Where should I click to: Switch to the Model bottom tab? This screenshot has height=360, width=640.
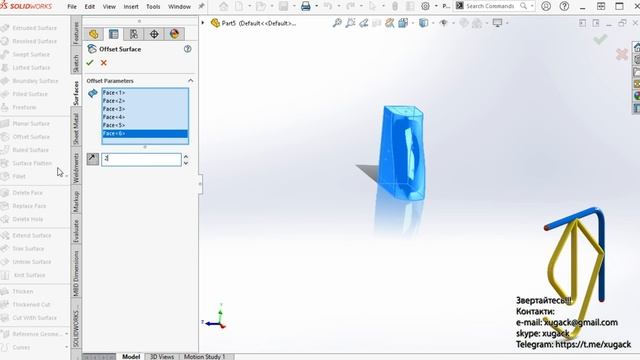pyautogui.click(x=131, y=356)
